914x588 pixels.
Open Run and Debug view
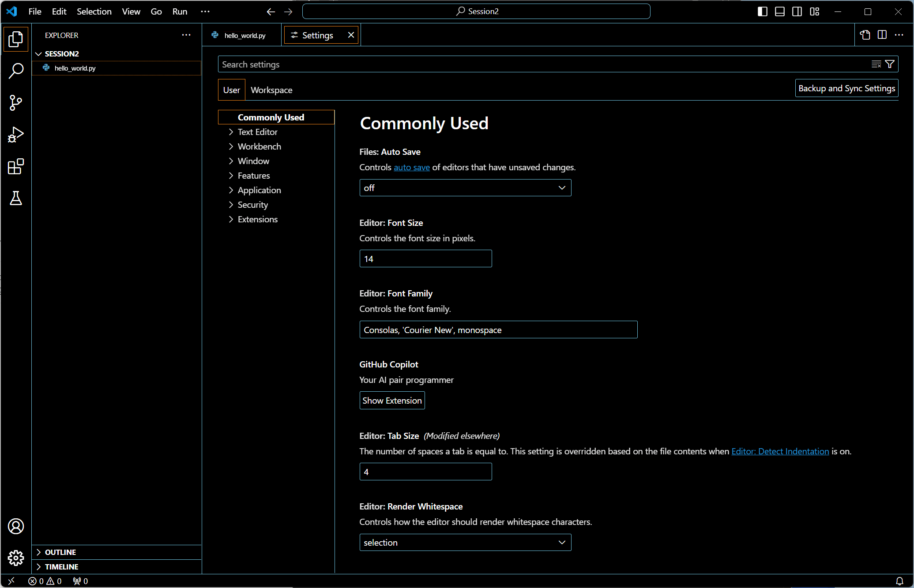(16, 135)
